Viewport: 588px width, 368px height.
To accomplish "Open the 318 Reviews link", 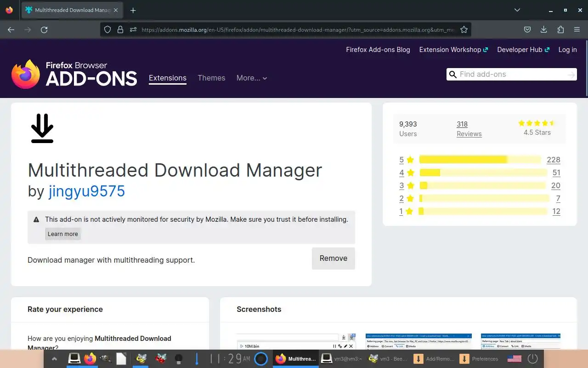I will click(x=469, y=129).
